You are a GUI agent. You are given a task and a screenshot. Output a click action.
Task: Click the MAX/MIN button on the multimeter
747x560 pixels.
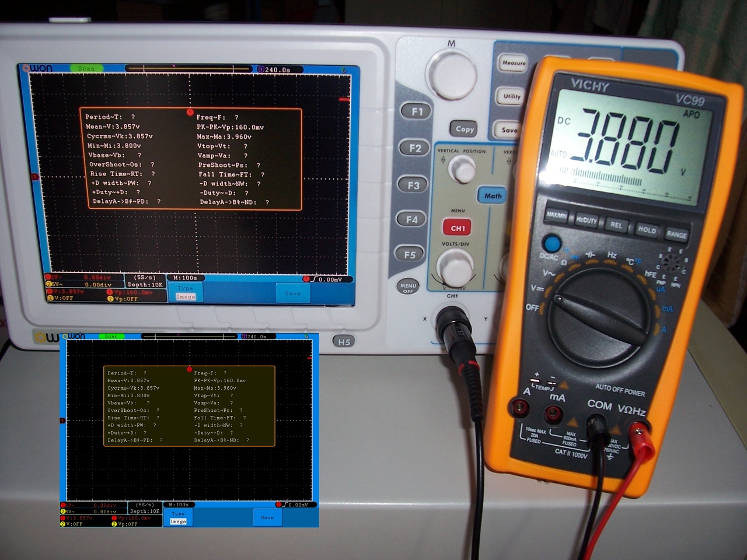(556, 216)
